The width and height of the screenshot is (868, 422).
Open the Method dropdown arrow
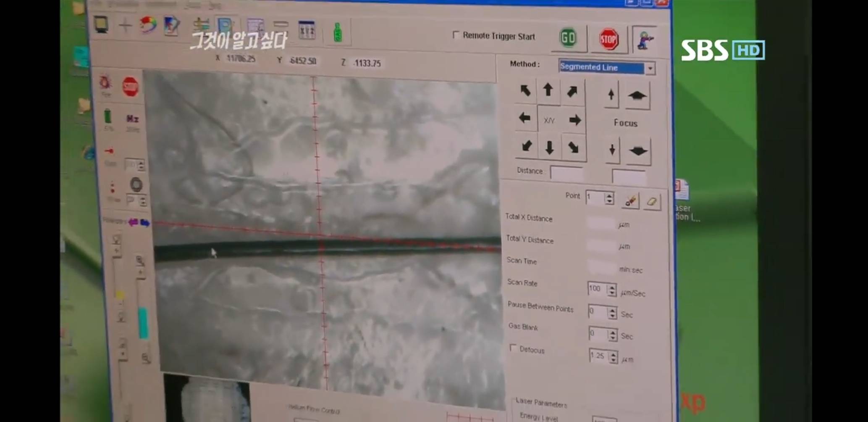coord(650,69)
